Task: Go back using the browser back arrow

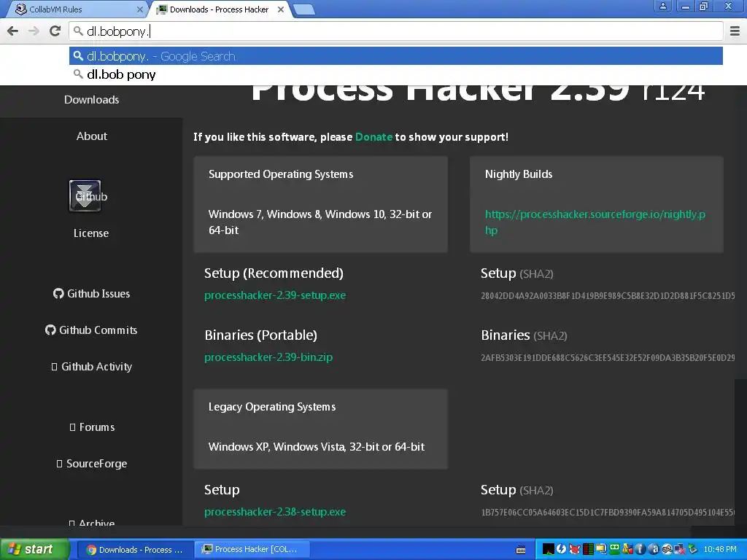Action: (x=13, y=31)
